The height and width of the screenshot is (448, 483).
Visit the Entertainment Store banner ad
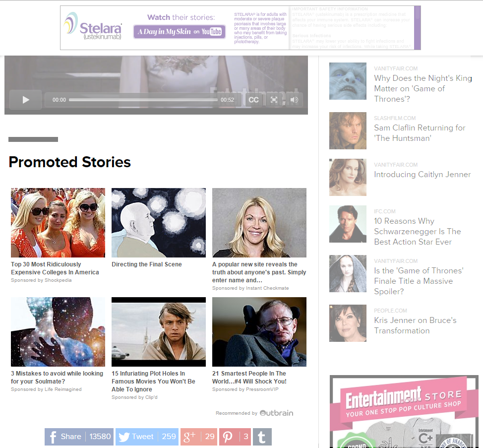(x=404, y=412)
